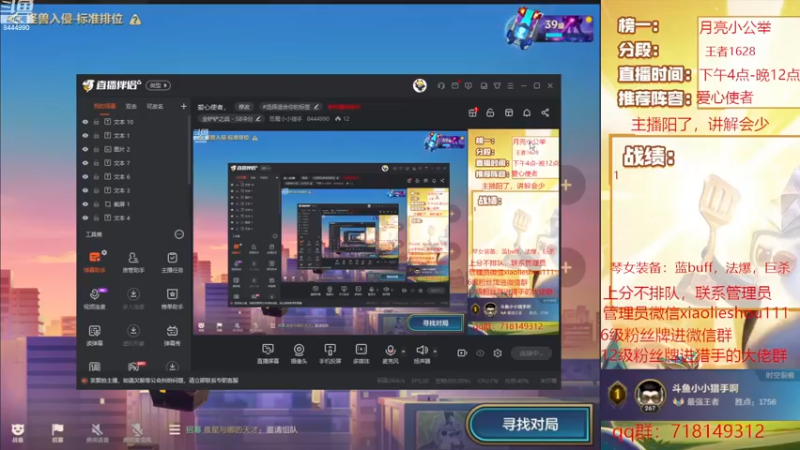Open 房管助手 tool in the outer toolbox
800x450 pixels.
click(x=133, y=262)
